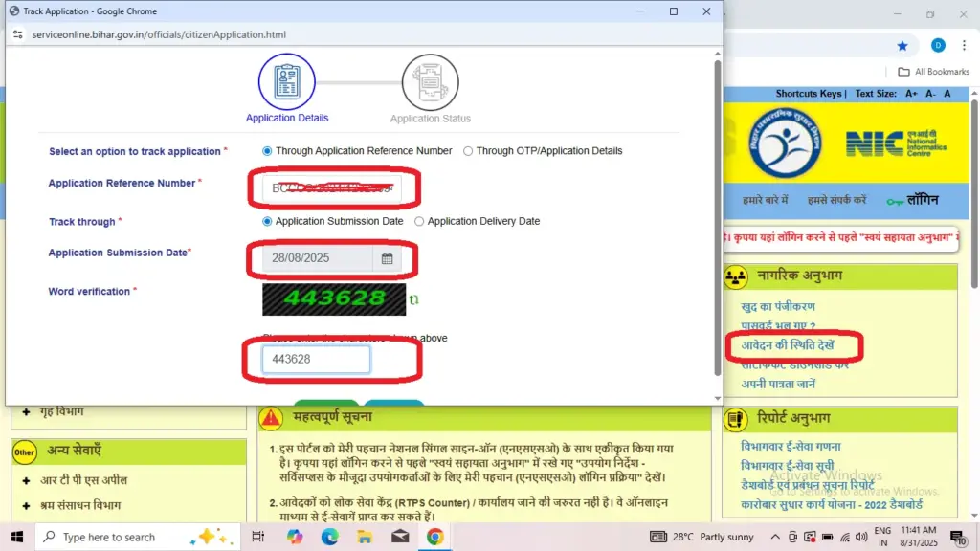Click the Application Status step icon
Viewport: 980px width, 551px height.
click(x=430, y=82)
